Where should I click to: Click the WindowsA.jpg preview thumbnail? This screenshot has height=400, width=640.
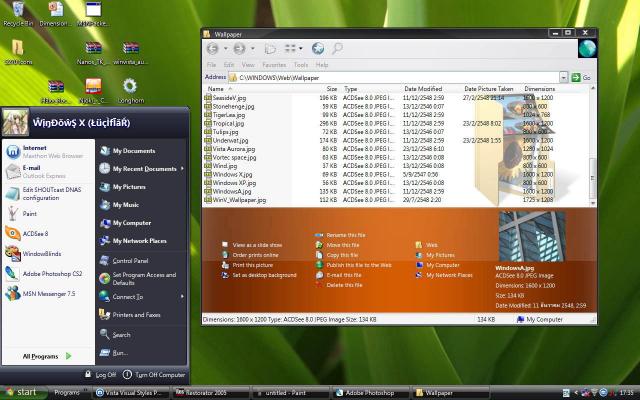pyautogui.click(x=532, y=236)
